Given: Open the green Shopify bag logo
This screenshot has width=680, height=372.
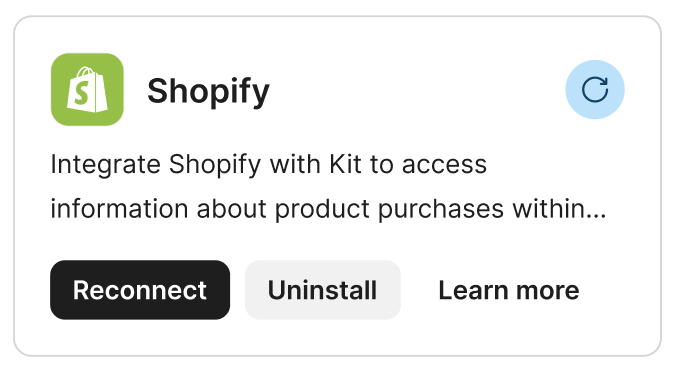Looking at the screenshot, I should 87,89.
